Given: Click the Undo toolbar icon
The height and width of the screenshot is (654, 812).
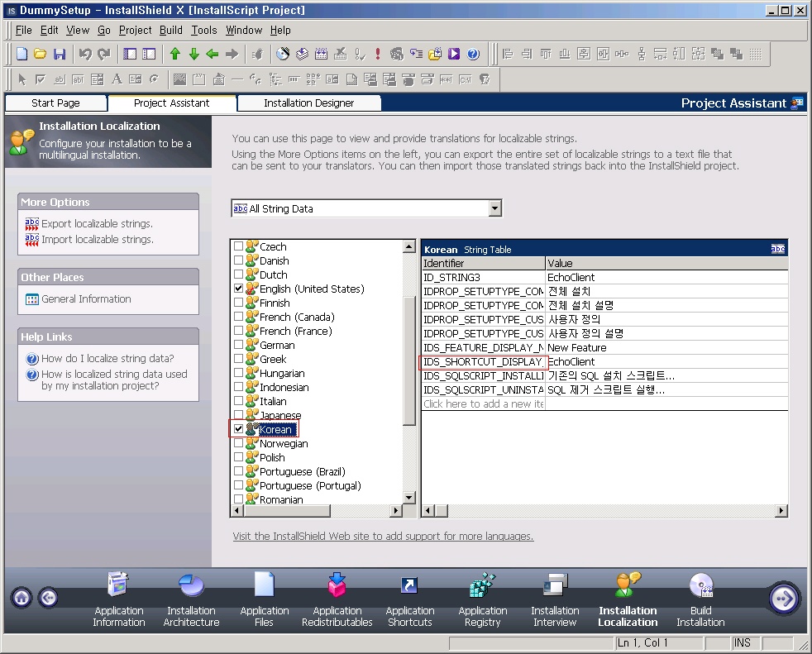Looking at the screenshot, I should pyautogui.click(x=85, y=54).
